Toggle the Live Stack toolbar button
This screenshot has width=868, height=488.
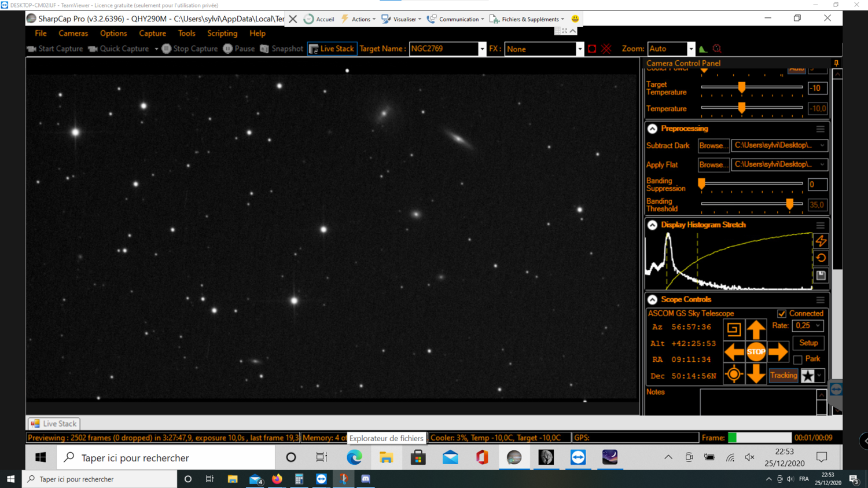pos(332,49)
